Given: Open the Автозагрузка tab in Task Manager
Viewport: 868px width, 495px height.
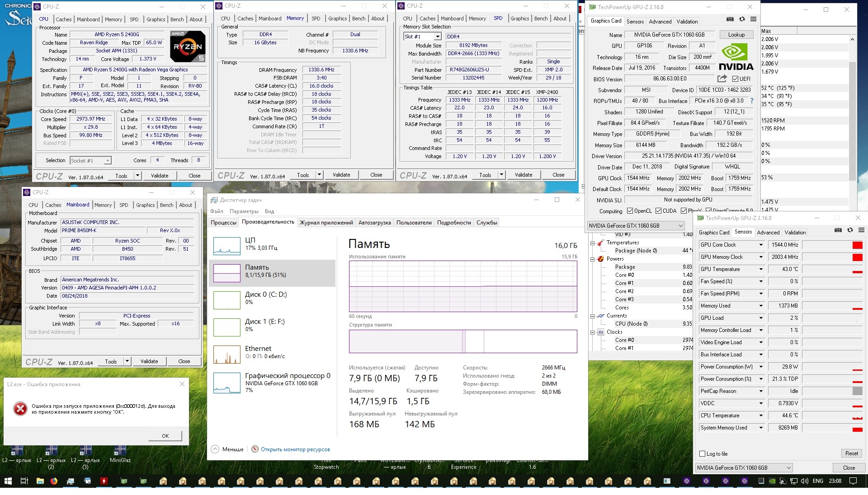Looking at the screenshot, I should pos(374,223).
